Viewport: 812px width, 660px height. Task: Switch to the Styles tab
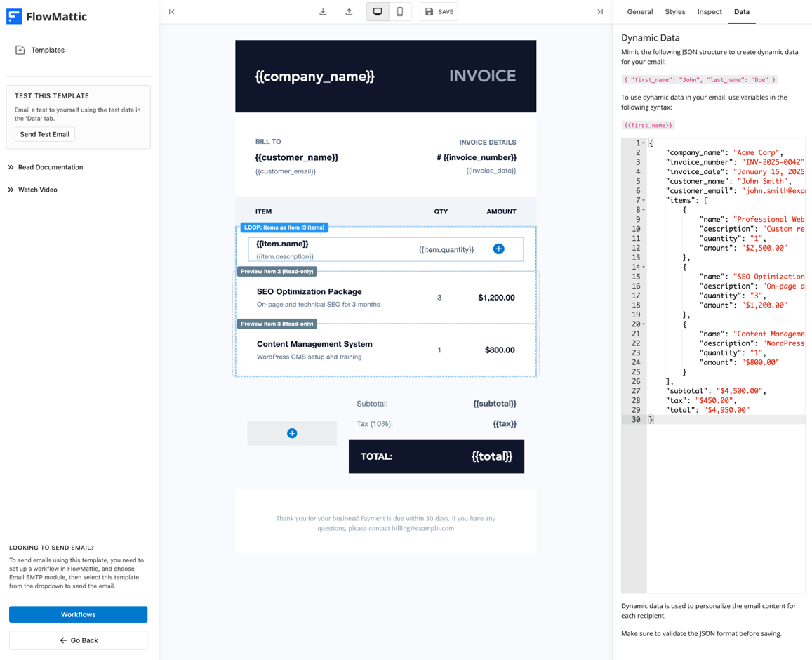click(x=674, y=12)
